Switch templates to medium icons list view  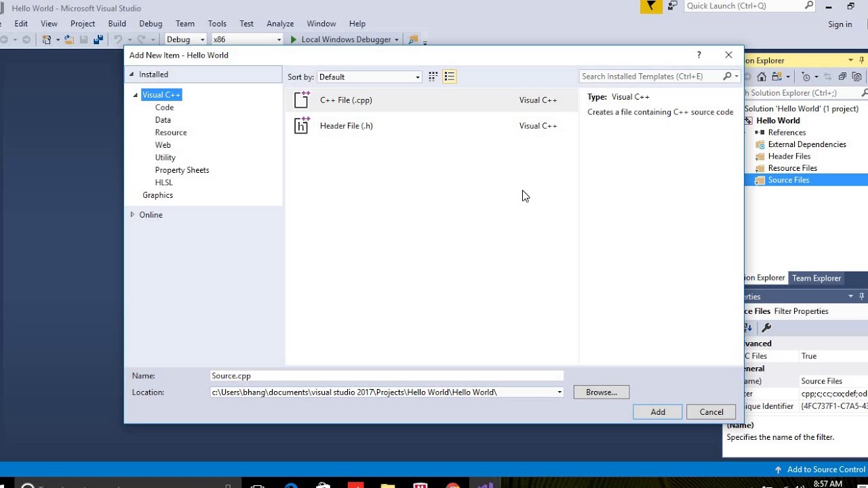pos(449,77)
